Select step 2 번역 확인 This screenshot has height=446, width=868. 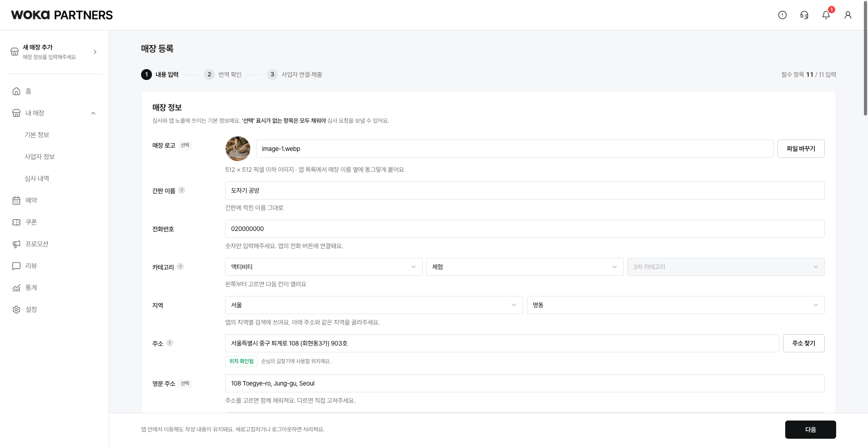click(223, 75)
